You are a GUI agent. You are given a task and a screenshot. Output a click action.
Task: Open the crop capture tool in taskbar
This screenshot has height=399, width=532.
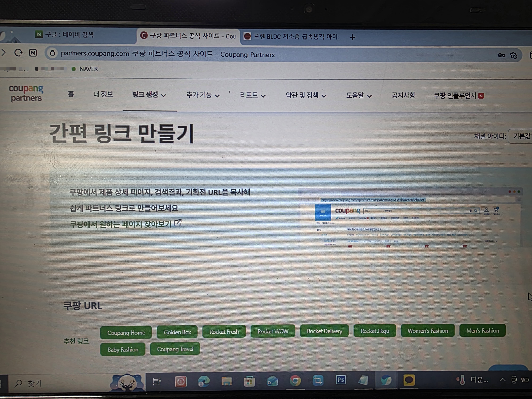pos(318,381)
